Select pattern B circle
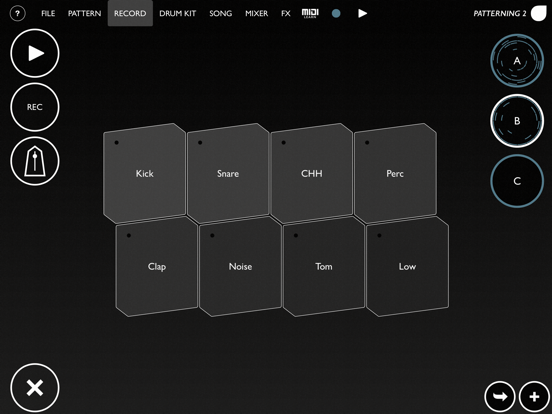The height and width of the screenshot is (414, 552). click(x=517, y=121)
